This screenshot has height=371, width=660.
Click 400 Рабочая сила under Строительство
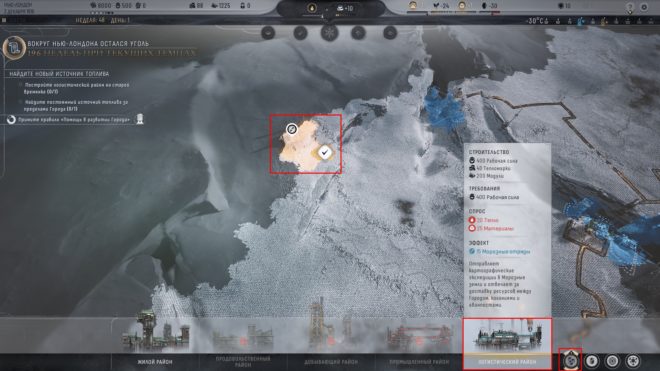coord(493,161)
